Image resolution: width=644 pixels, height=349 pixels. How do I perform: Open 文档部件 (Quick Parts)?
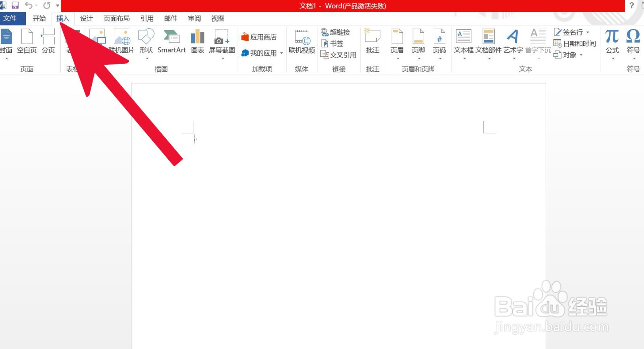489,42
